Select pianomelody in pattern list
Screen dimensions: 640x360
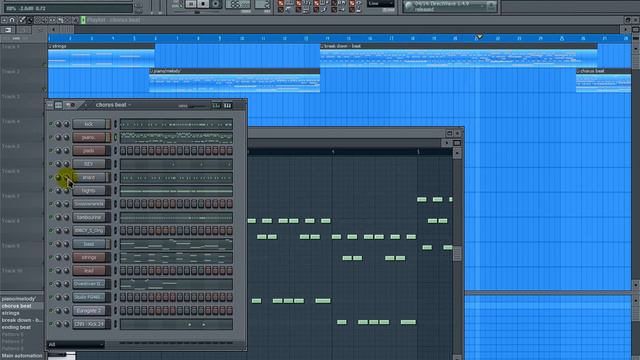[x=18, y=299]
